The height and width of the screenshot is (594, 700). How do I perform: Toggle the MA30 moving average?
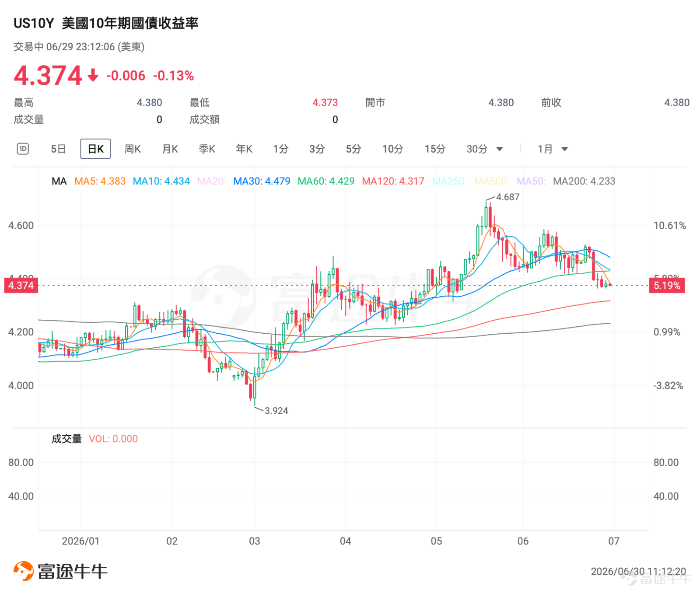click(262, 181)
